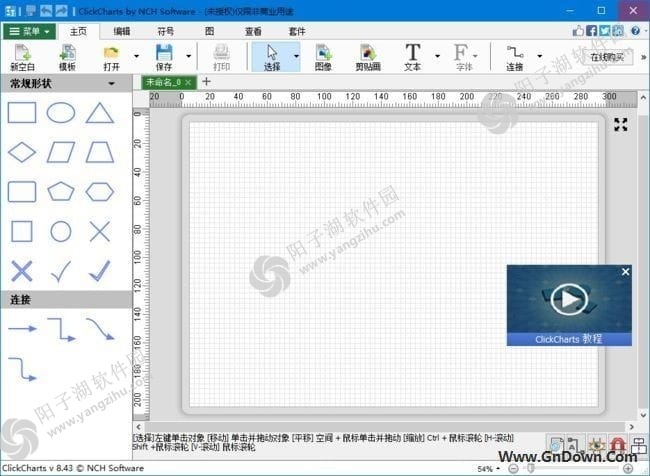Share on Facebook icon
This screenshot has height=476, width=650.
592,31
